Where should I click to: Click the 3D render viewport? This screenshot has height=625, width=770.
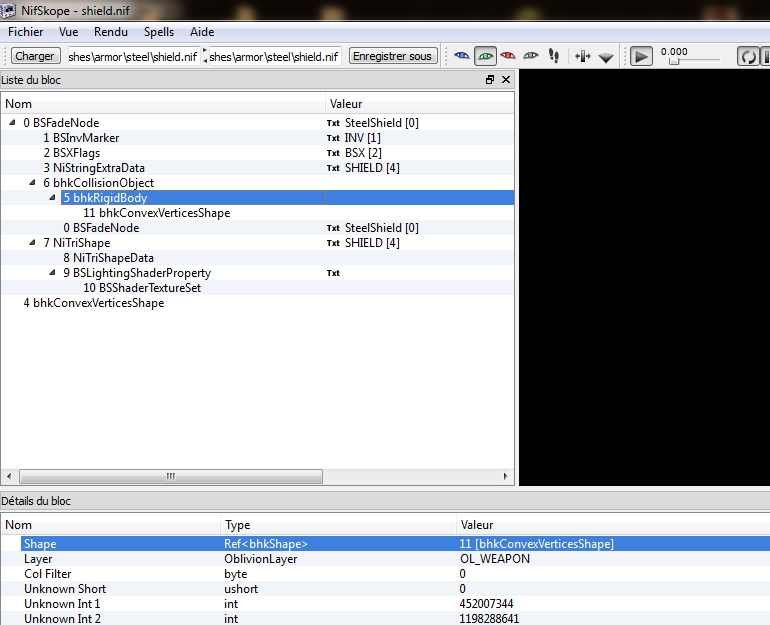(x=644, y=277)
